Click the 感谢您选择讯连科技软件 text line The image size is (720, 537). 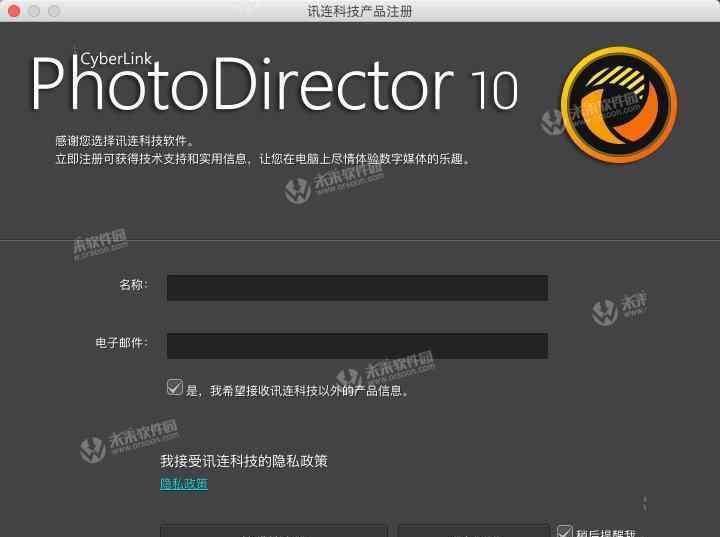coord(124,141)
